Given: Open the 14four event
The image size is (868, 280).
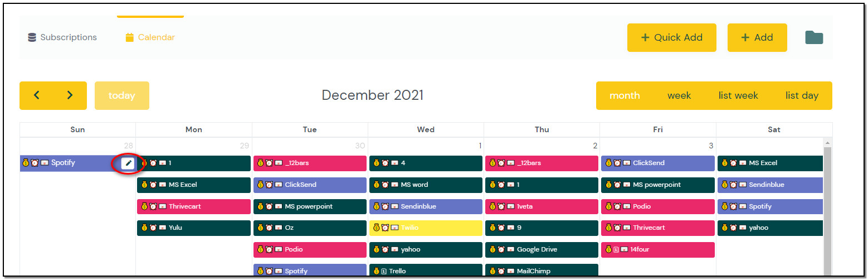Looking at the screenshot, I should [x=657, y=249].
